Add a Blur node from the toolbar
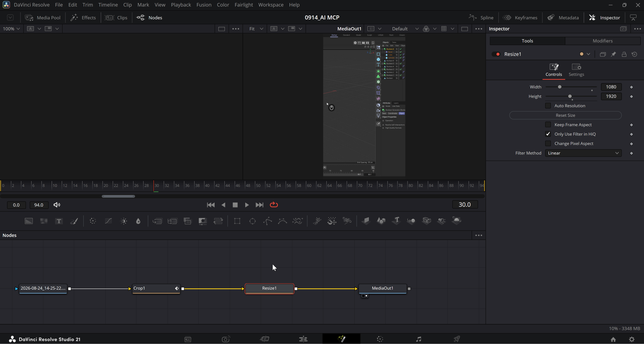644x344 pixels. [x=138, y=221]
